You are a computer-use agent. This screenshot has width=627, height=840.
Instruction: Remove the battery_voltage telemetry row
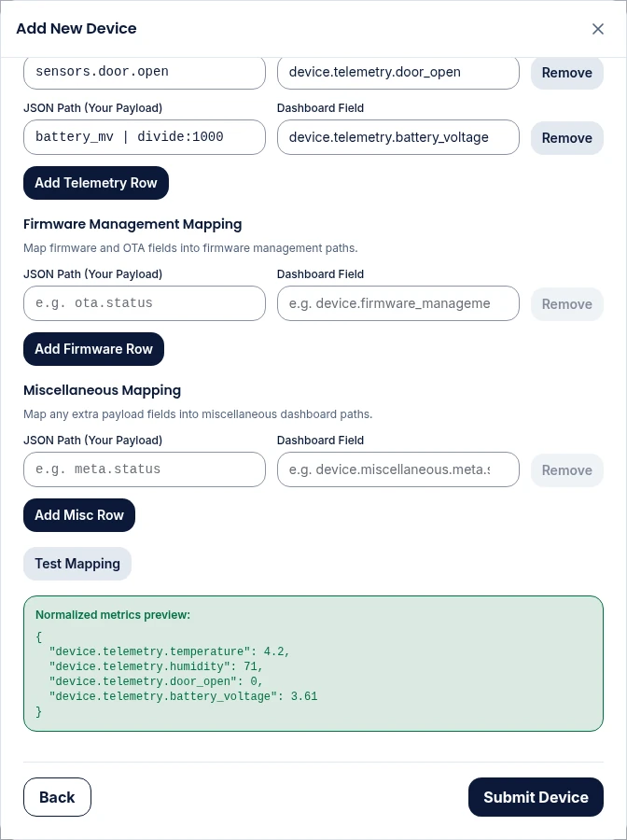(x=567, y=138)
